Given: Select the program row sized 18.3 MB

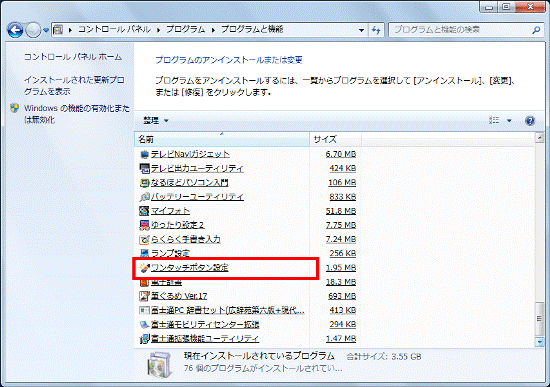Looking at the screenshot, I should (x=248, y=282).
